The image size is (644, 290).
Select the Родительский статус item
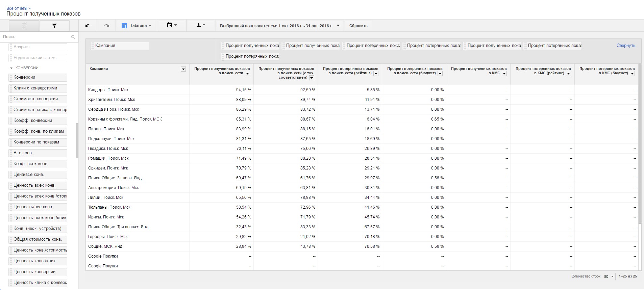click(38, 58)
